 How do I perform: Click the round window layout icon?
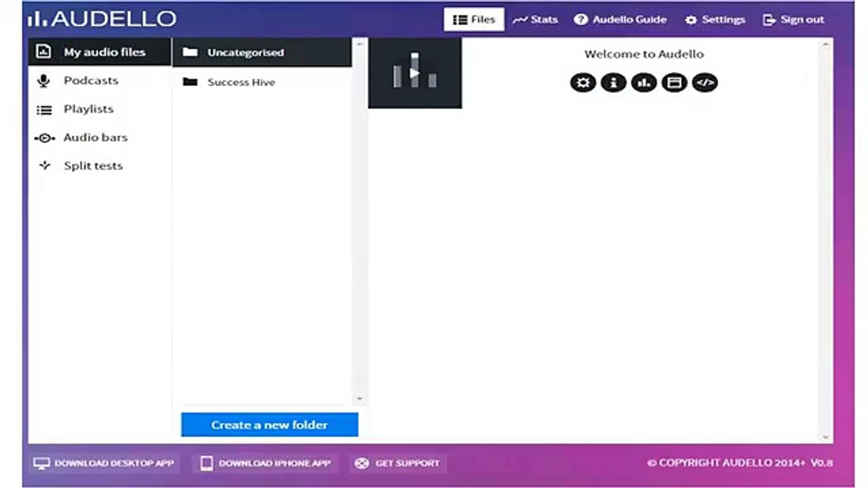click(x=674, y=83)
